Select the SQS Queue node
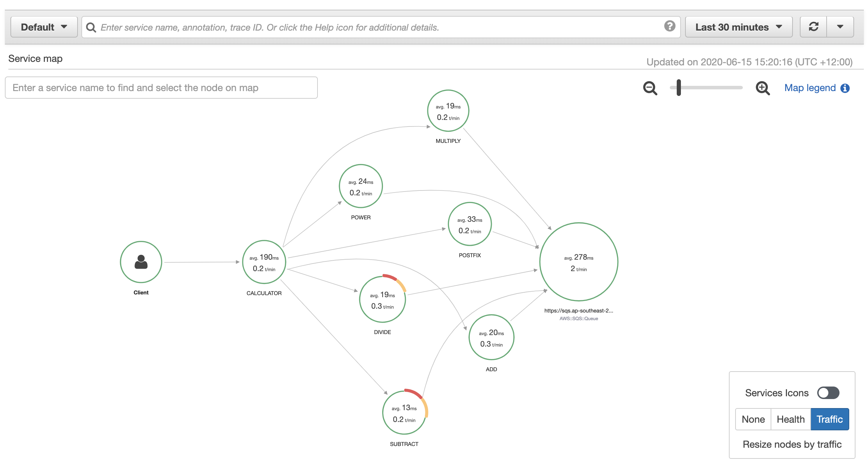 pos(578,262)
